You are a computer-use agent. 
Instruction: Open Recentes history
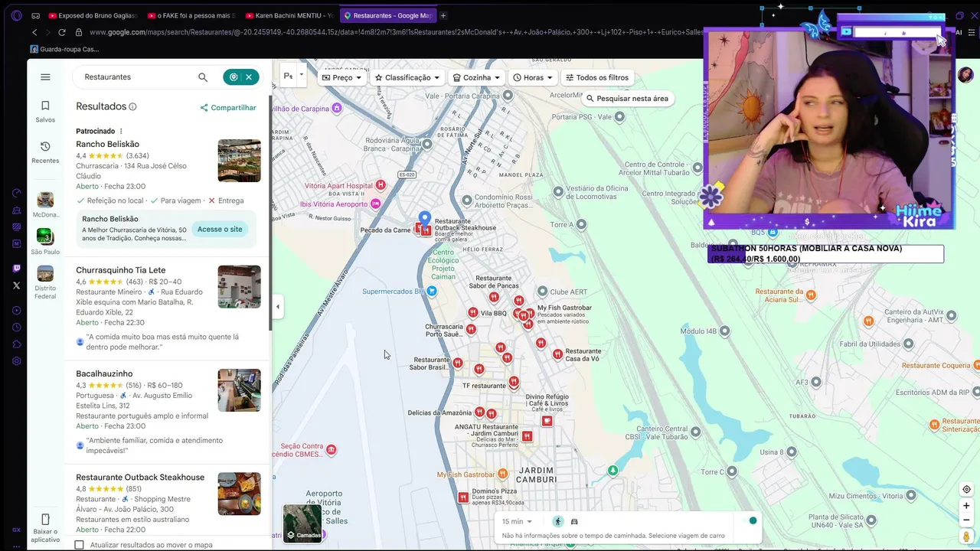coord(45,152)
